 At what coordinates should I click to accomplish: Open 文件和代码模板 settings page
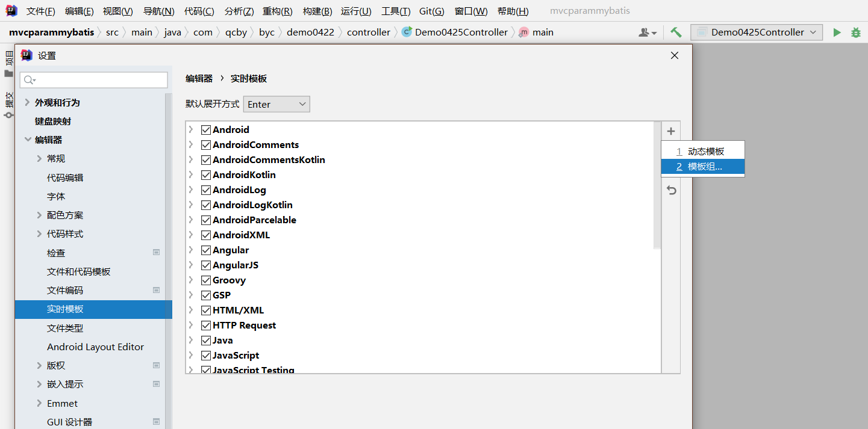pos(79,271)
